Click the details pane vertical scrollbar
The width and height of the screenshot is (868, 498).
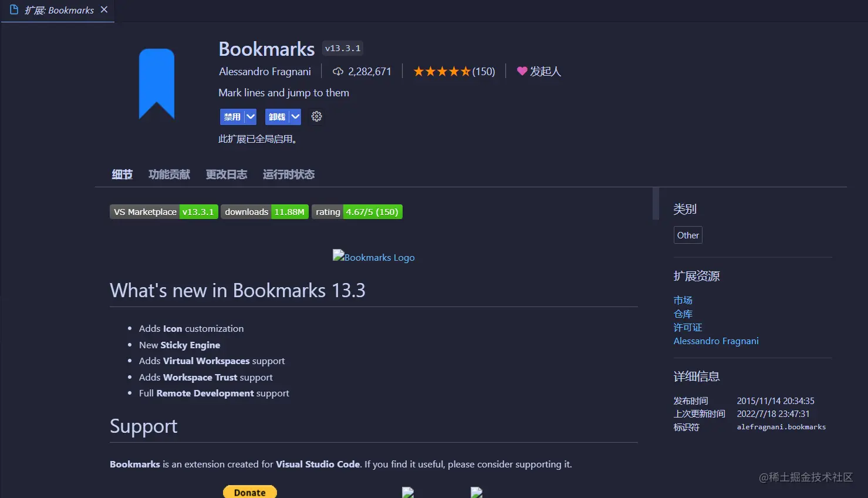click(x=656, y=204)
